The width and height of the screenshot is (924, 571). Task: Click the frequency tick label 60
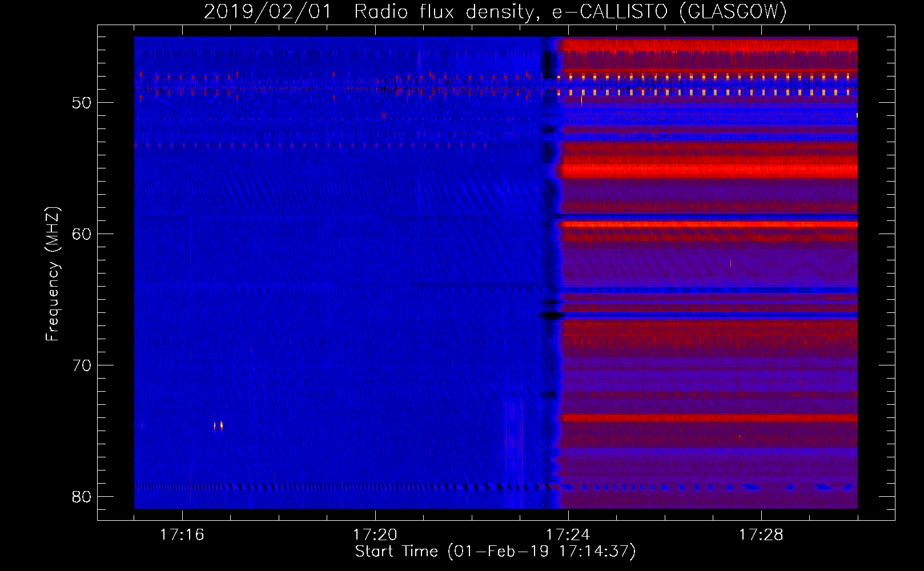[x=82, y=234]
